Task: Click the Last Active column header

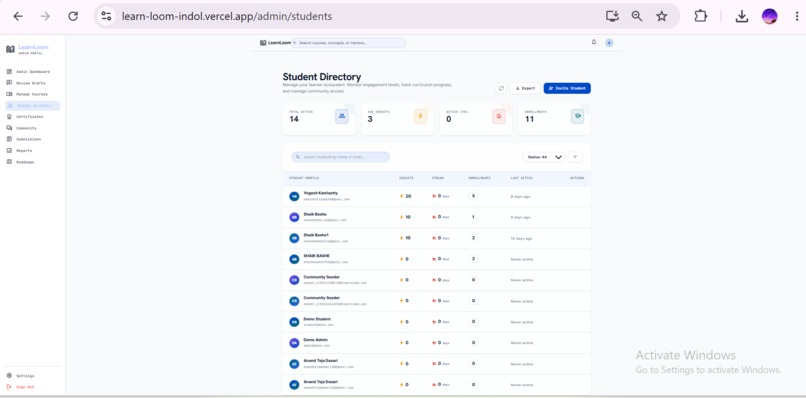Action: point(521,178)
